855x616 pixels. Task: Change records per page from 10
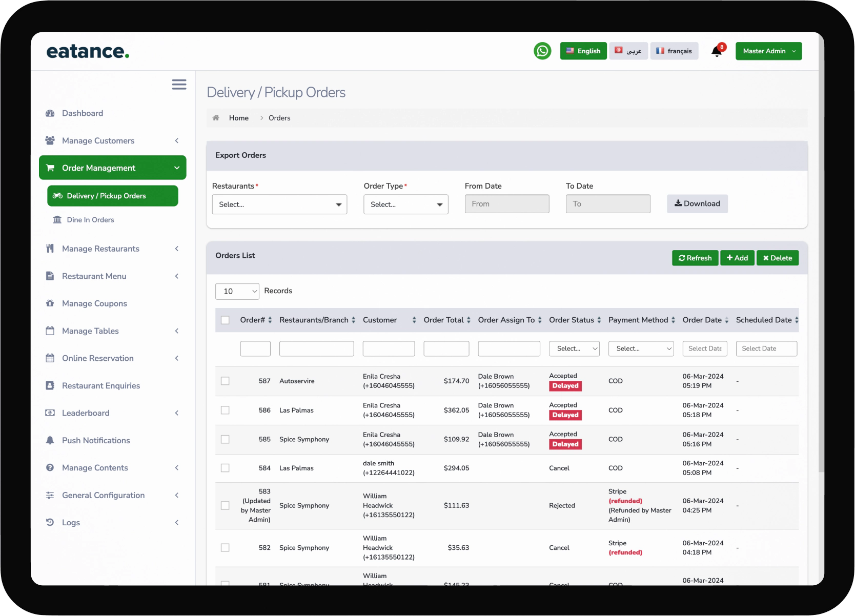click(x=237, y=291)
